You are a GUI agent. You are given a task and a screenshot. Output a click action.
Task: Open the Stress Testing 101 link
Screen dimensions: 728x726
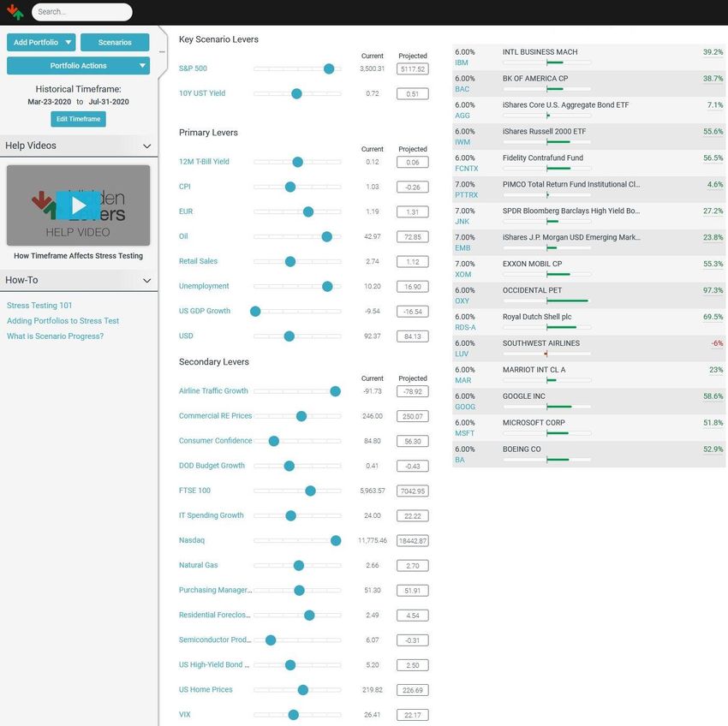click(39, 306)
